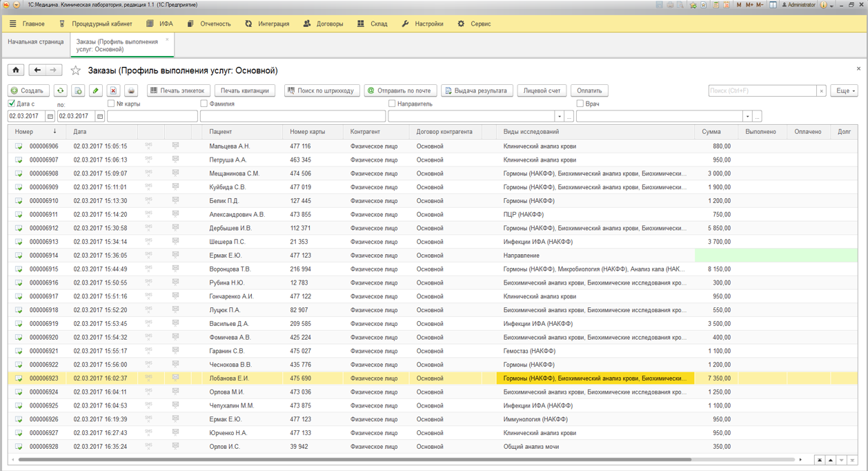Add the page to favorites with star
The width and height of the screenshot is (868, 471).
click(x=76, y=70)
